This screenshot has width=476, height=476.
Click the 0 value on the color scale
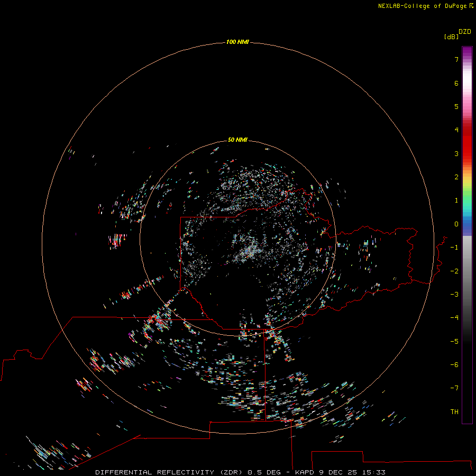pos(456,224)
